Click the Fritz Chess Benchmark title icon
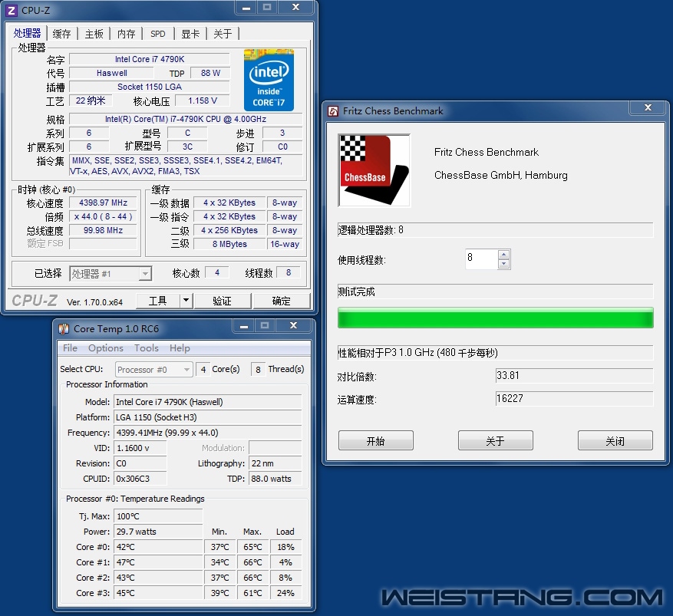Image resolution: width=673 pixels, height=616 pixels. [x=333, y=111]
